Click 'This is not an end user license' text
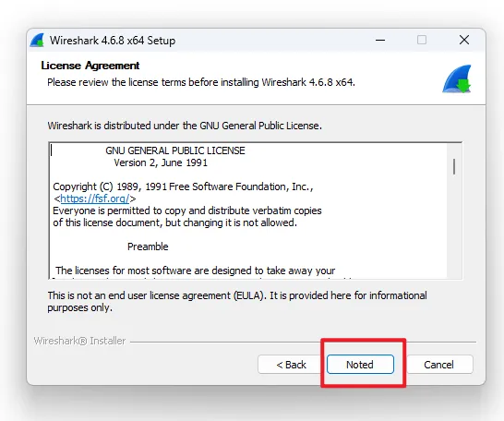This screenshot has width=504, height=421. click(x=237, y=302)
